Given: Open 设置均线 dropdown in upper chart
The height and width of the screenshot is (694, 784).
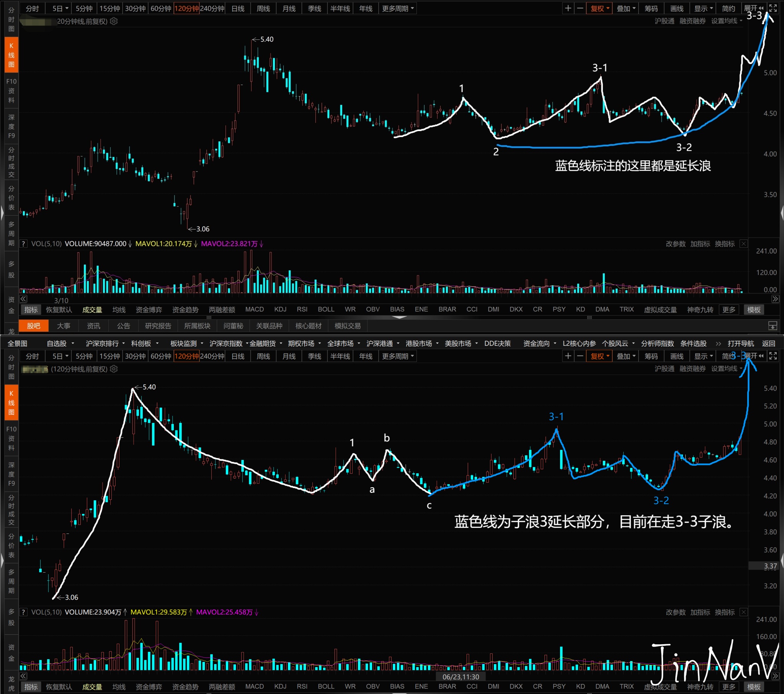Looking at the screenshot, I should pyautogui.click(x=727, y=21).
